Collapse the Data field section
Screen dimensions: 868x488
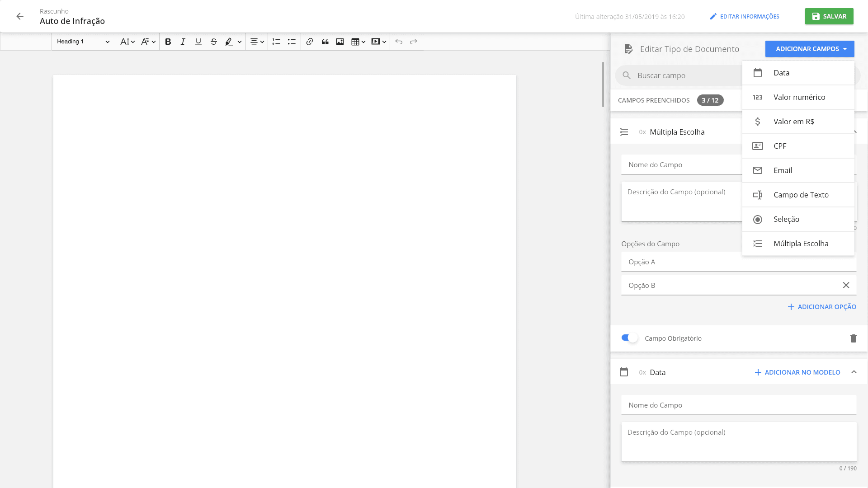854,372
